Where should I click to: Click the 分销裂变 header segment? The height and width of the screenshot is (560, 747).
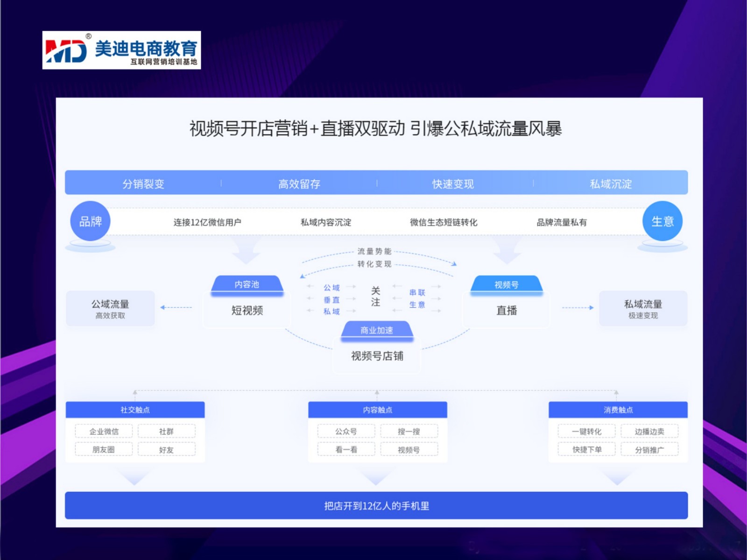click(x=143, y=184)
